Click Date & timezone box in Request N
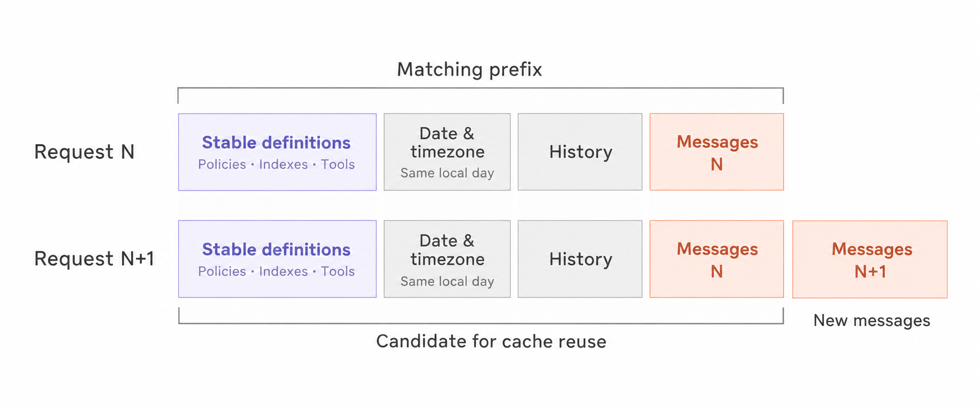The height and width of the screenshot is (408, 980). coord(447,152)
